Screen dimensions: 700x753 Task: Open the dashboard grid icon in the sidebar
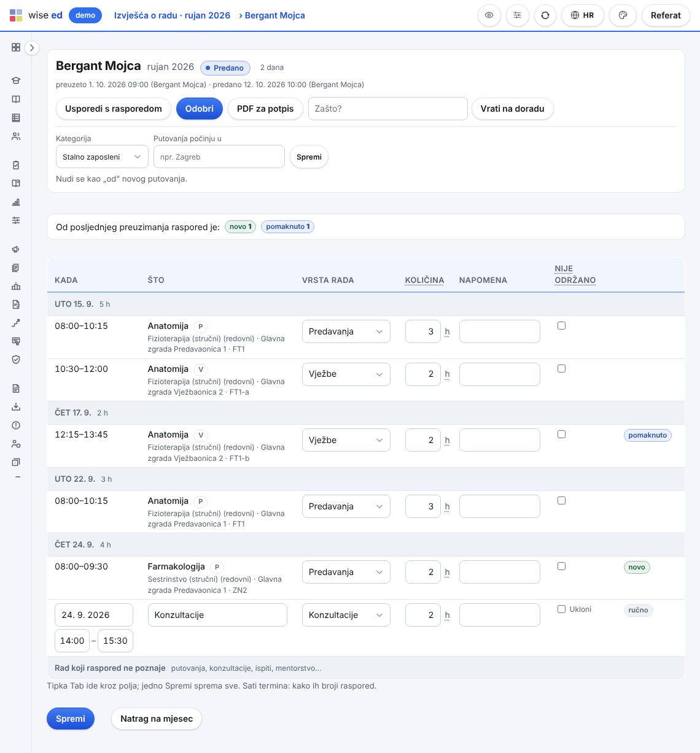pyautogui.click(x=16, y=47)
